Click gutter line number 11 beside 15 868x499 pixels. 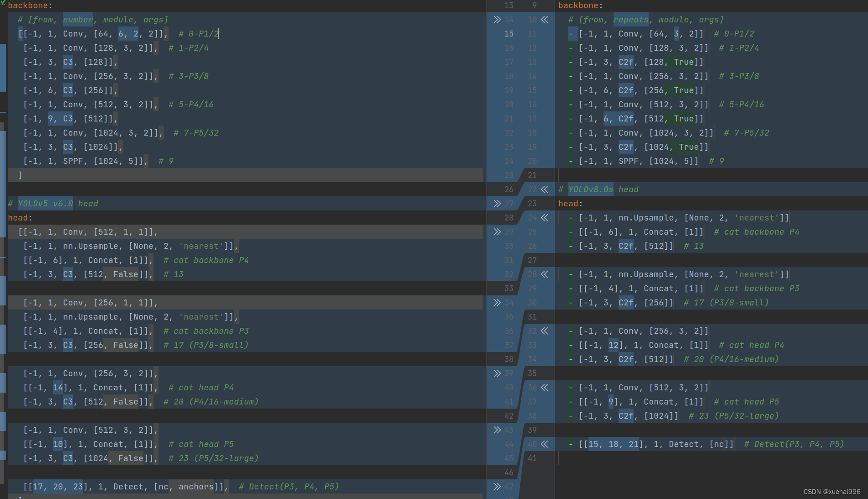tap(532, 34)
